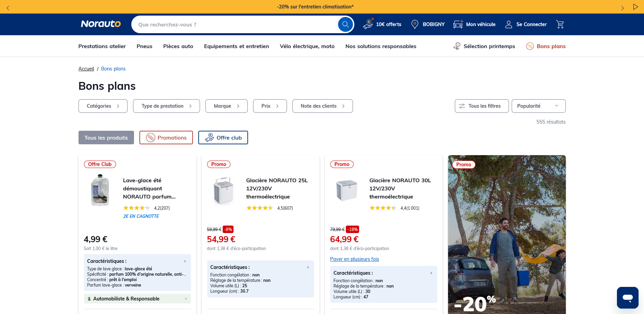Expand the Type de prestation filter
The height and width of the screenshot is (314, 644).
166,106
